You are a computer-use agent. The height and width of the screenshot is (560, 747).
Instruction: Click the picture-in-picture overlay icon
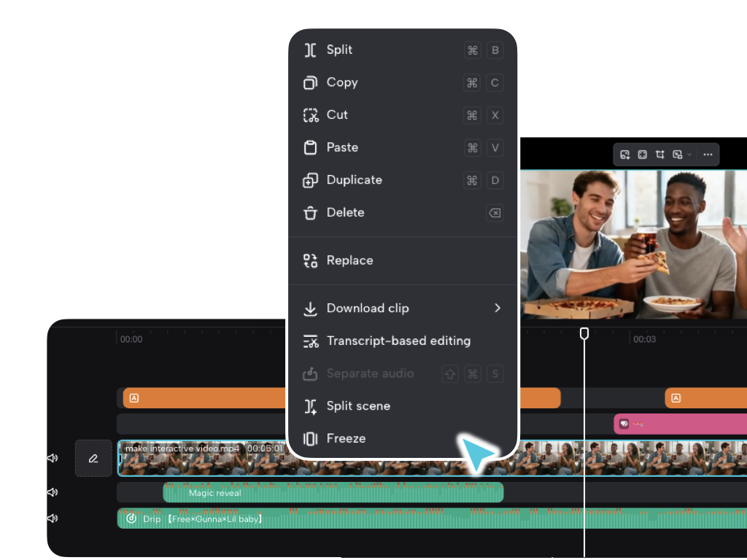678,155
